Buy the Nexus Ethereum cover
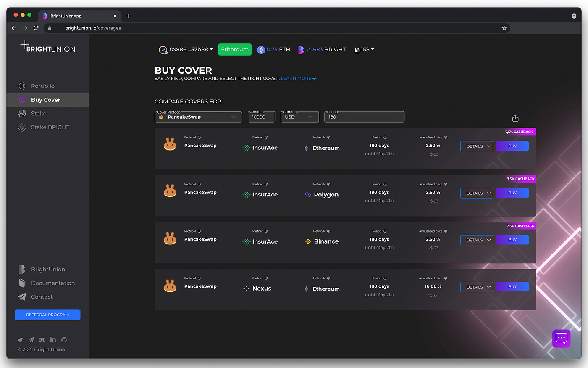 tap(512, 287)
